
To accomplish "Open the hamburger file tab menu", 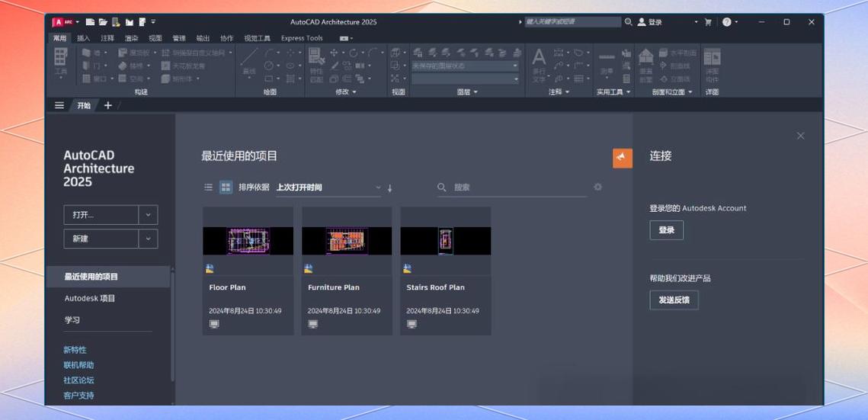I will coord(59,105).
